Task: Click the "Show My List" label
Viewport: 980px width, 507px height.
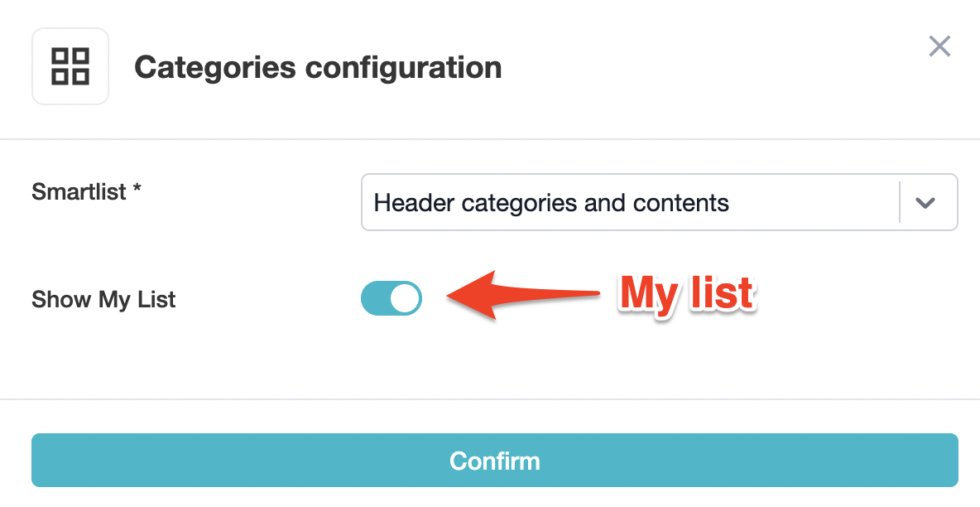Action: [x=103, y=299]
